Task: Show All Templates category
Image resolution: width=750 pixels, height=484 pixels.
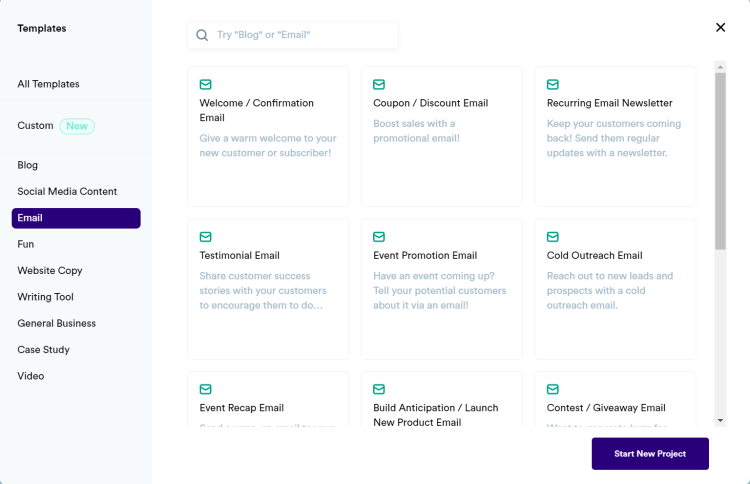Action: click(x=48, y=84)
